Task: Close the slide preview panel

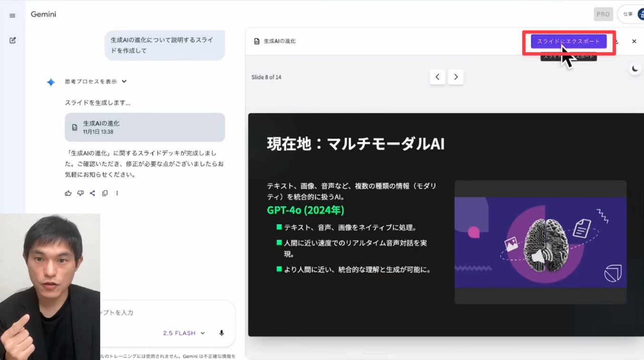Action: tap(634, 41)
